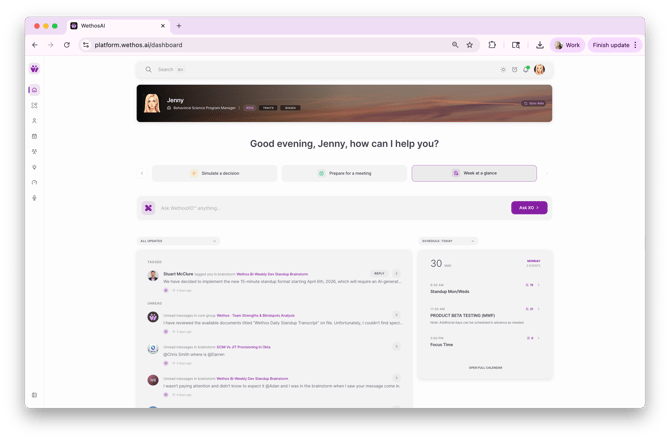Choose Simulate a decision

click(x=215, y=173)
